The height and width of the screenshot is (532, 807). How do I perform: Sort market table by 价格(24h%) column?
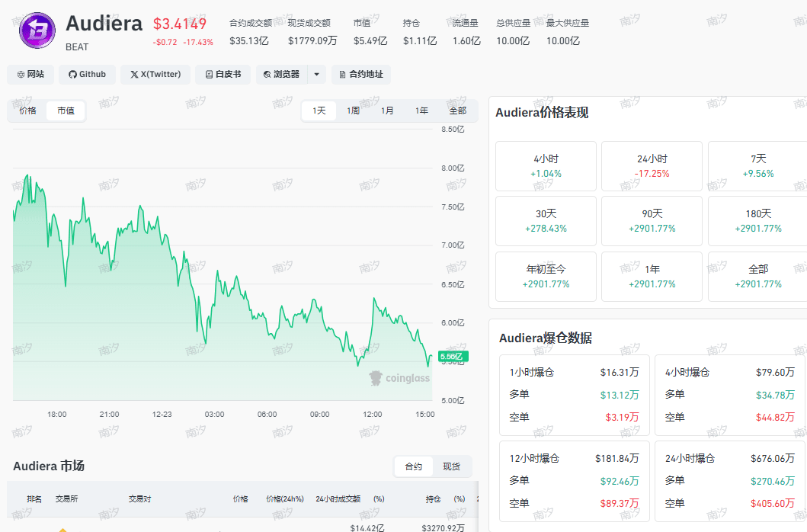[x=284, y=499]
